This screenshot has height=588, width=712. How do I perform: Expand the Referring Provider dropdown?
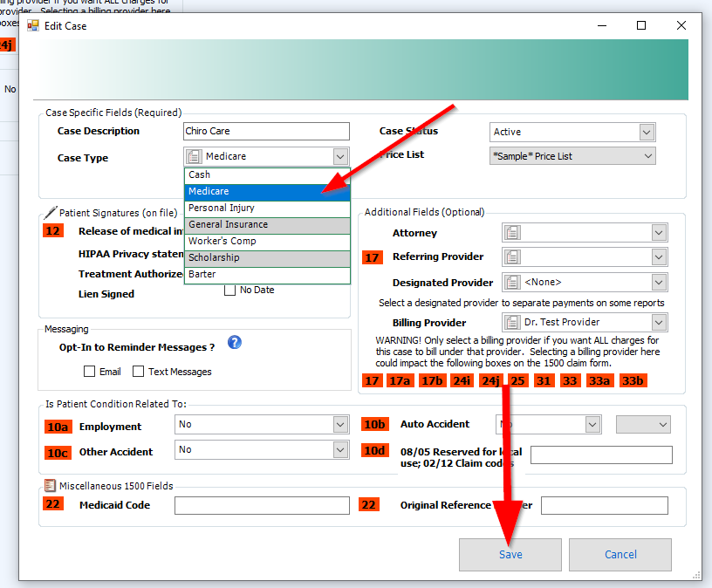[659, 257]
